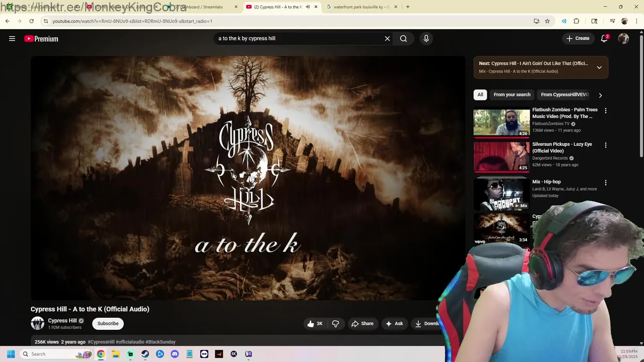The height and width of the screenshot is (362, 644).
Task: Run search with the magnifier button
Action: 404,39
